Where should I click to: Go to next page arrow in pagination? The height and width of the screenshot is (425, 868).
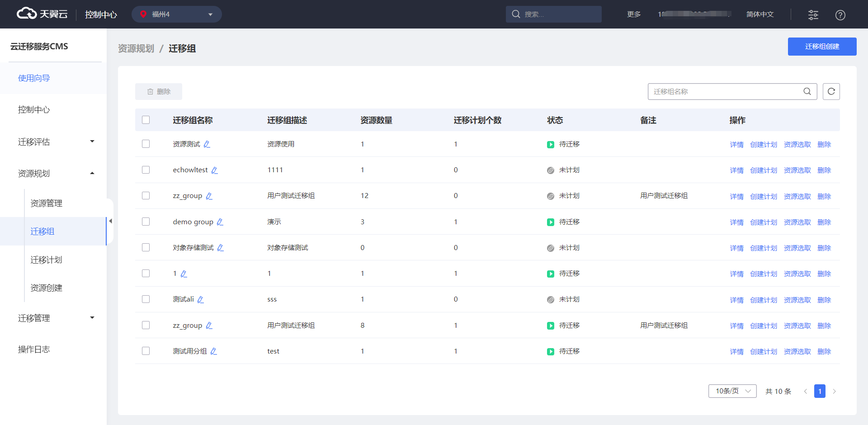835,392
